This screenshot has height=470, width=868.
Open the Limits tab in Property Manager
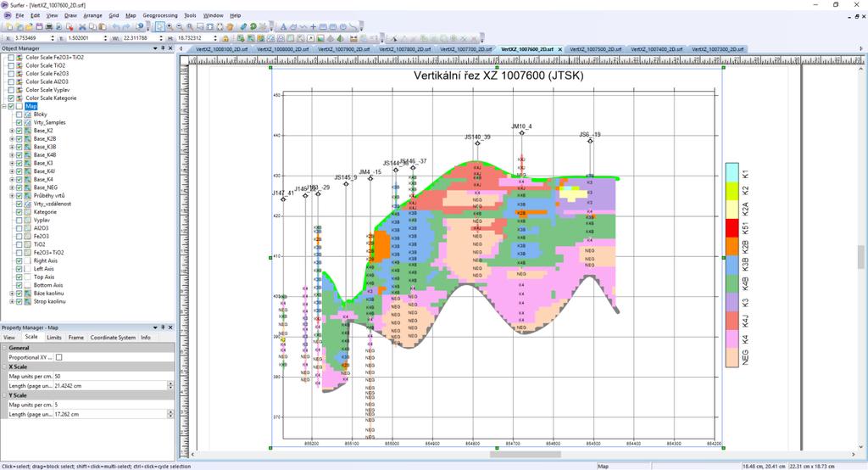(54, 338)
